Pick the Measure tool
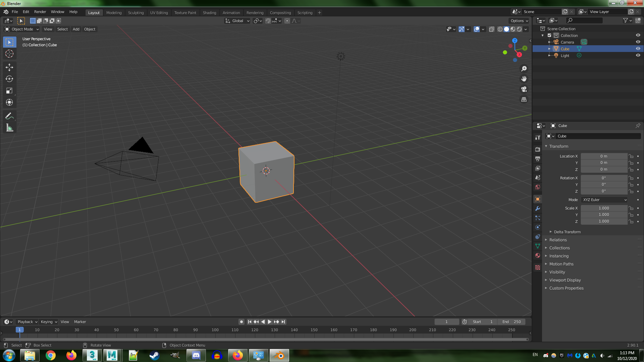Screen dimensions: 644x362 [x=9, y=128]
